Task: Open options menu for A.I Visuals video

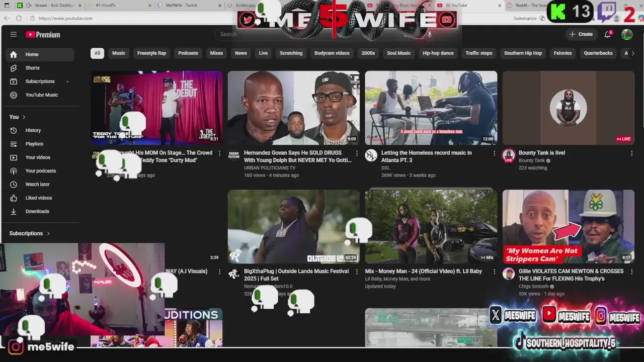Action: pyautogui.click(x=219, y=271)
